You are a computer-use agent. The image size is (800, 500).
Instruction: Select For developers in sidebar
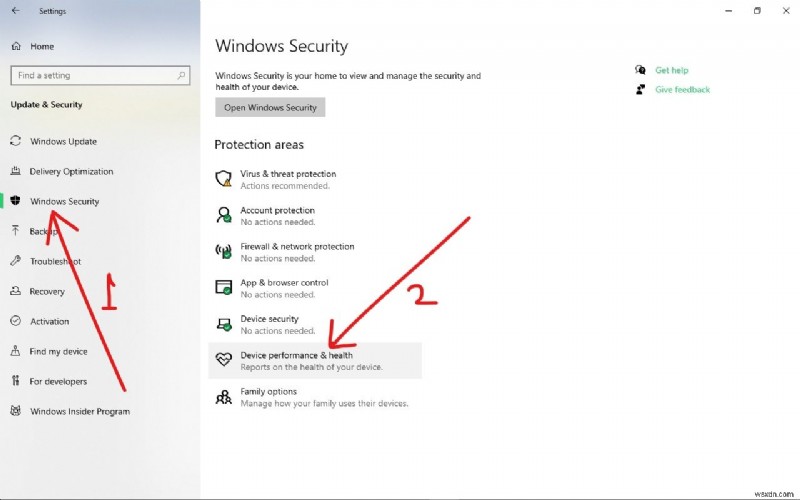pyautogui.click(x=58, y=381)
